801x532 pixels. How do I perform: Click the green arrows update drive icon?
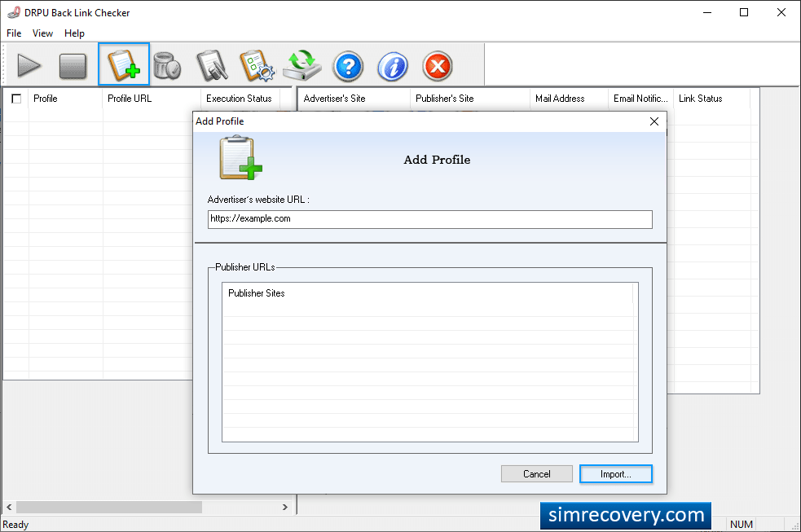[x=302, y=65]
